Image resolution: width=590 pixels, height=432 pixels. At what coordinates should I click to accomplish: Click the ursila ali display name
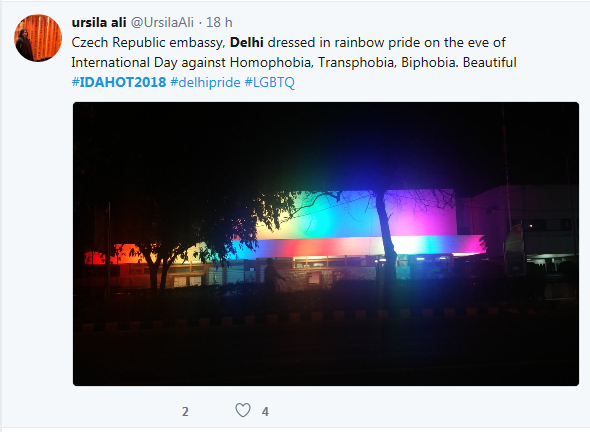click(x=99, y=23)
